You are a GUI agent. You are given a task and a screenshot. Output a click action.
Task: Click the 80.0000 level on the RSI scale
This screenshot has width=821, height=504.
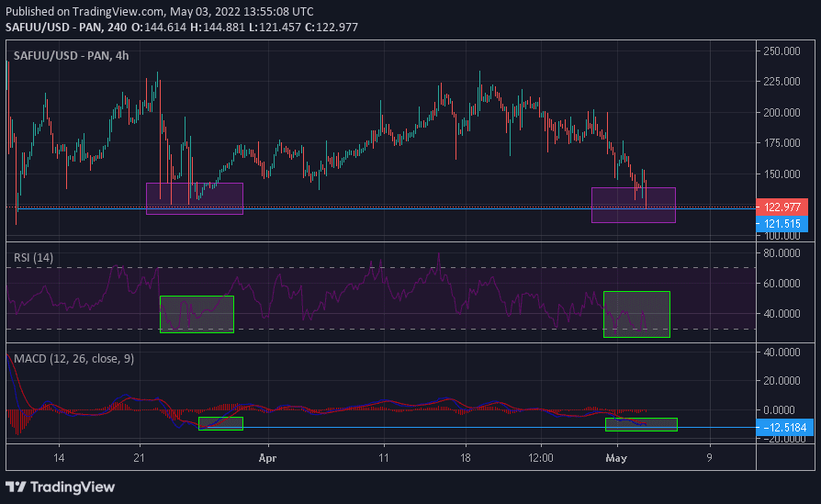pos(783,252)
